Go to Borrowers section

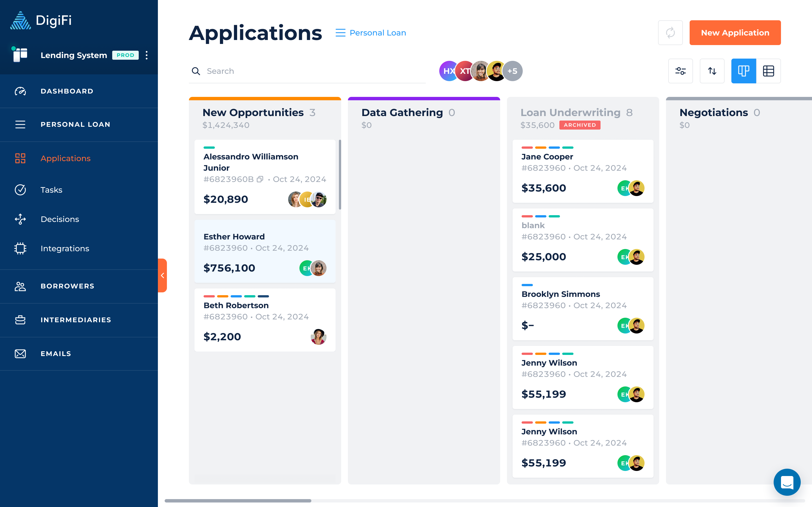(67, 286)
